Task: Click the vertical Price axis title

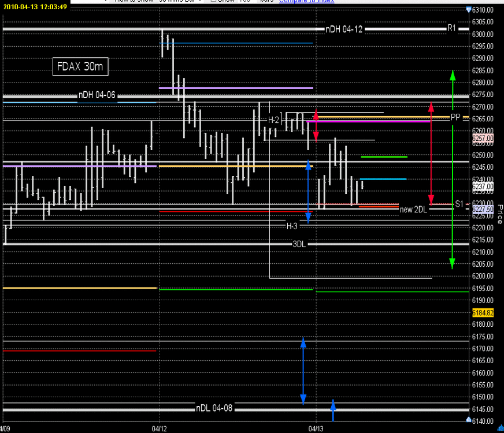Action: click(500, 214)
